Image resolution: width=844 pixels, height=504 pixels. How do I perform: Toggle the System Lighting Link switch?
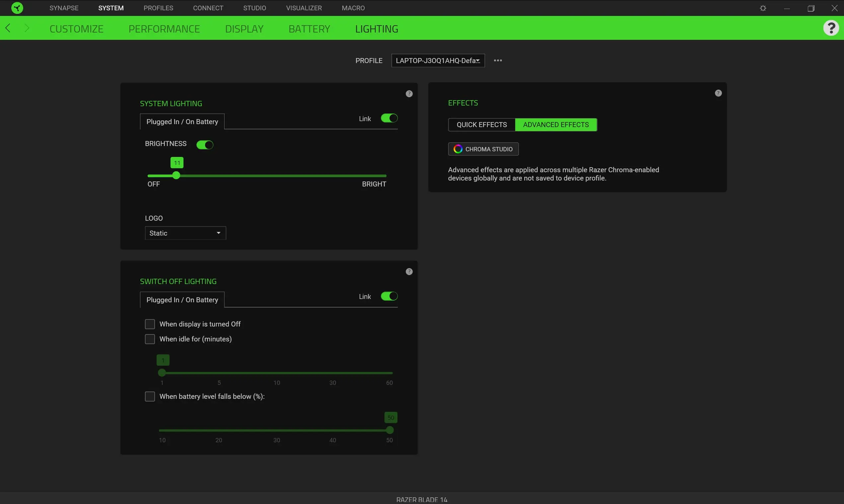389,118
